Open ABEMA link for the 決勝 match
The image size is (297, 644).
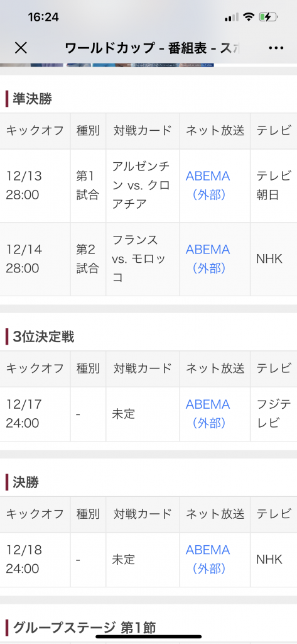(208, 559)
